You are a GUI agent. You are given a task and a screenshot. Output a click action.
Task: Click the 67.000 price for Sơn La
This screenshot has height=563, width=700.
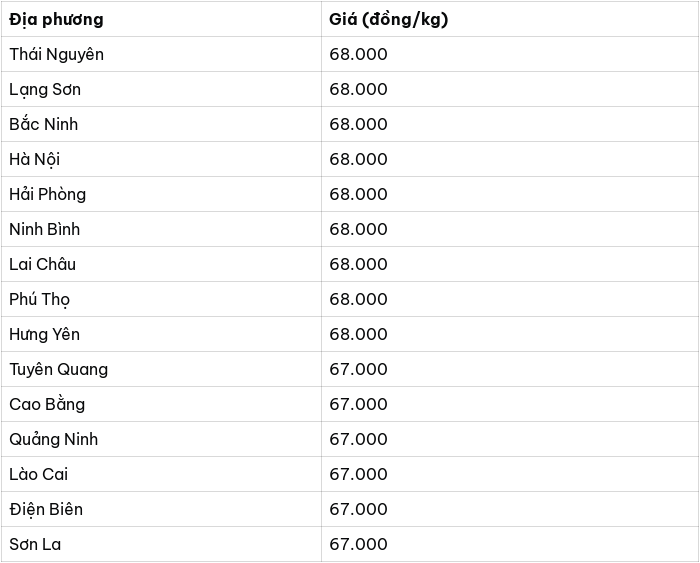pyautogui.click(x=358, y=544)
